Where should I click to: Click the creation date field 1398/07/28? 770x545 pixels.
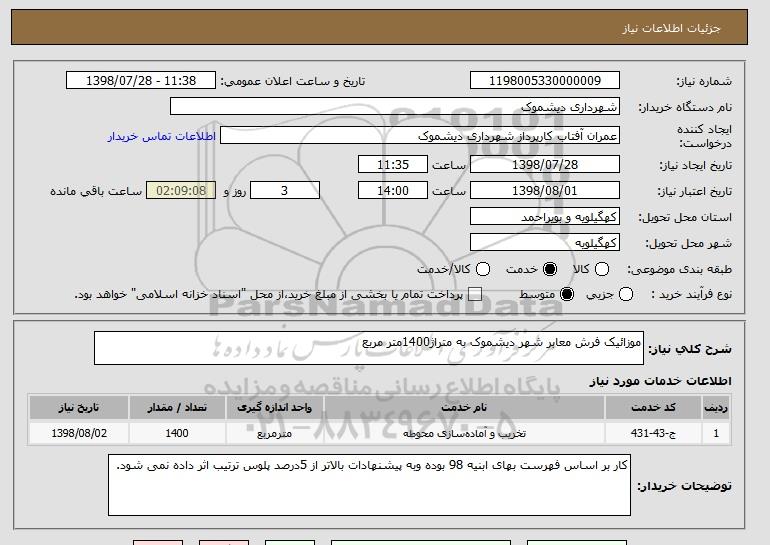545,164
